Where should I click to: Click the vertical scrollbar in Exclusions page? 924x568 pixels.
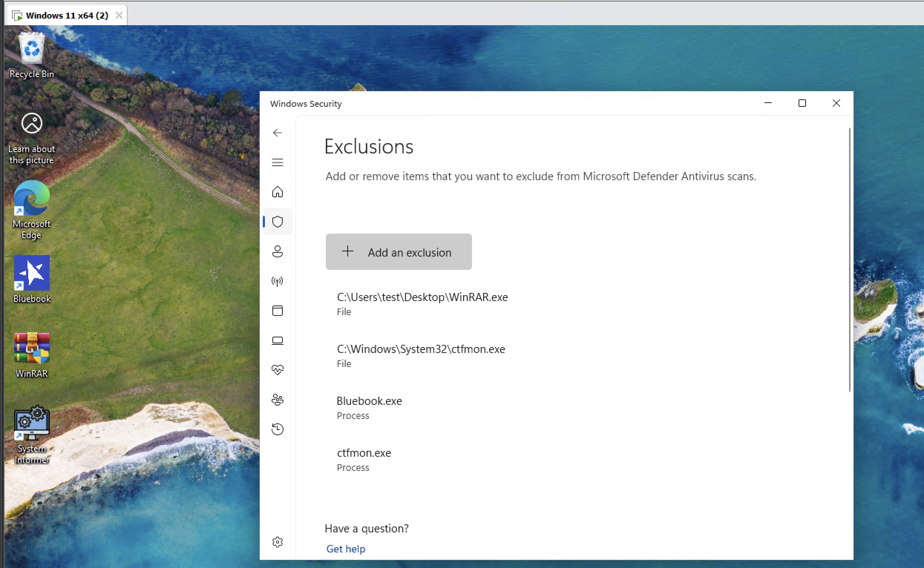tap(849, 259)
